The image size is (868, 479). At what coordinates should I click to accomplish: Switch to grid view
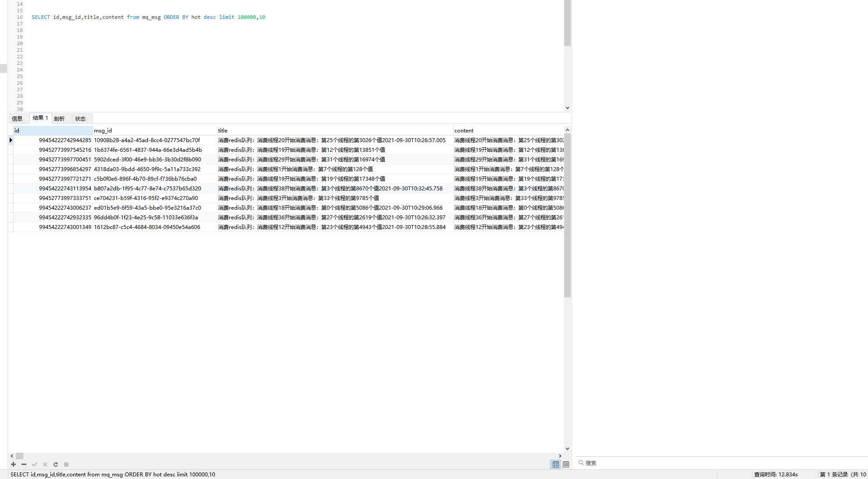point(556,464)
